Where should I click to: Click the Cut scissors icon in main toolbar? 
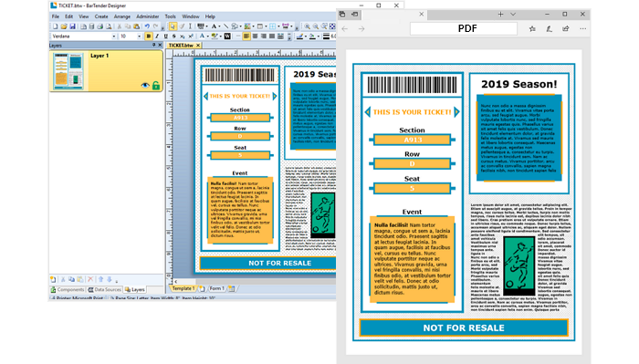(120, 26)
